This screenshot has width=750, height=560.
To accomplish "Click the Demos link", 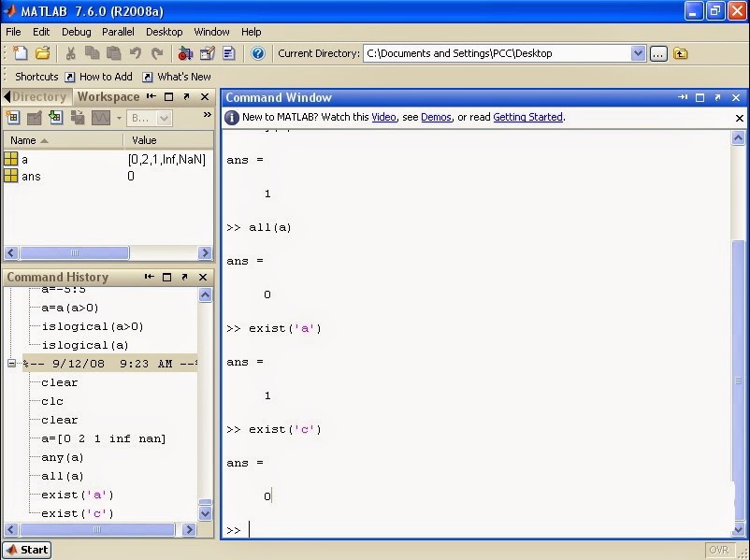I will tap(436, 117).
